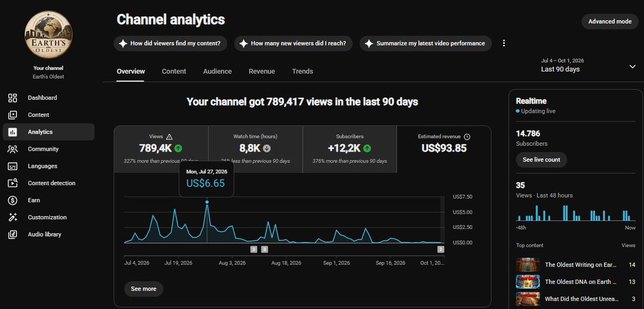Viewport: 644px width, 309px height.
Task: Open 'What Did the Oldest Unrea...' thumbnail
Action: (x=528, y=299)
